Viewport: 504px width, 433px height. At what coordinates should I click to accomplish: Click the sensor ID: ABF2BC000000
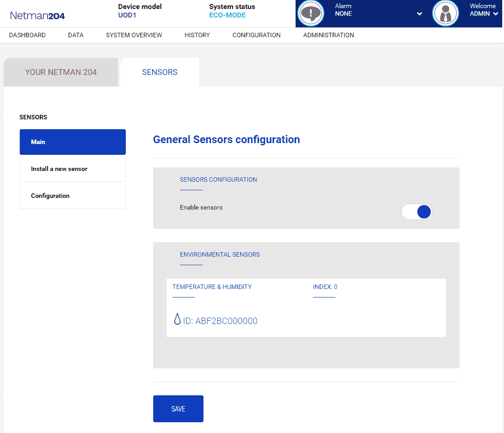(x=220, y=321)
